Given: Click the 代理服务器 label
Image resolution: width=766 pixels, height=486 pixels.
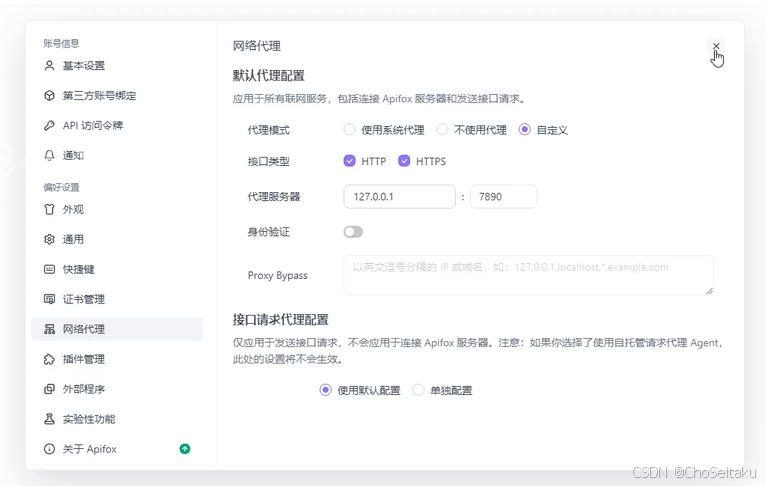Looking at the screenshot, I should point(274,197).
